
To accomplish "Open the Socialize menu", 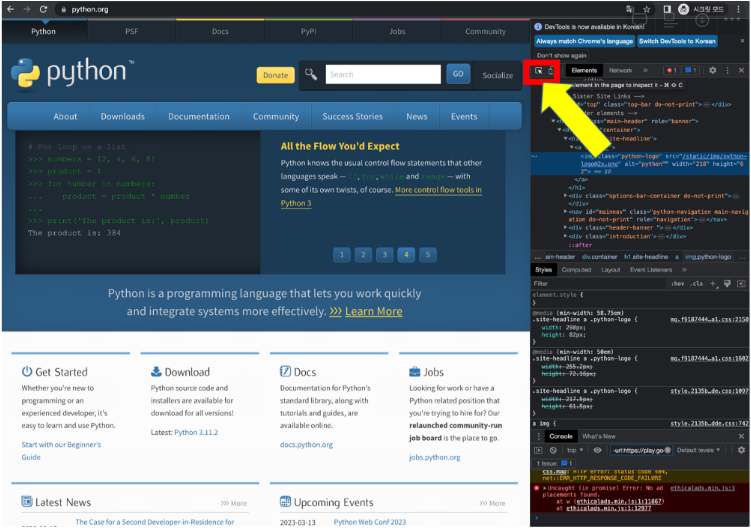I will pyautogui.click(x=497, y=75).
